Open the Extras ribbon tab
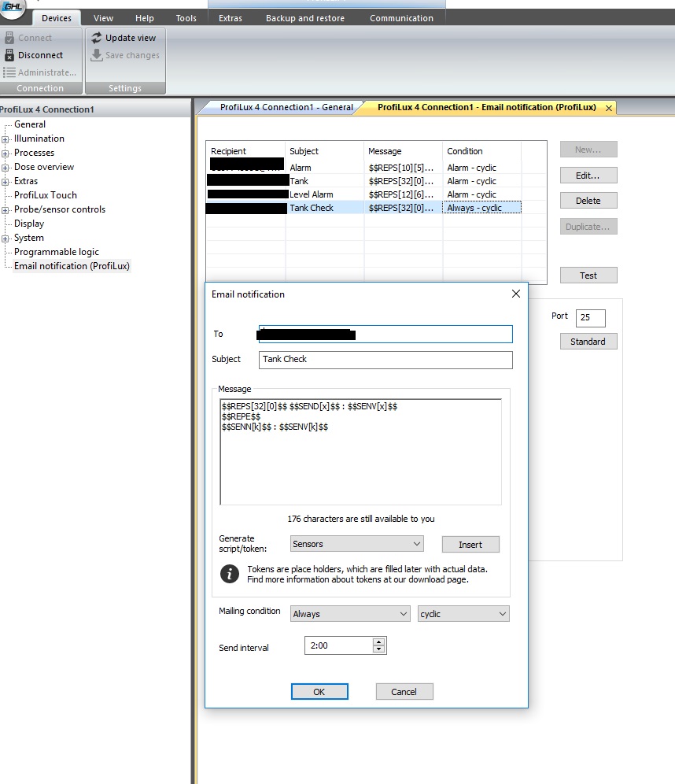This screenshot has height=784, width=675. tap(231, 18)
